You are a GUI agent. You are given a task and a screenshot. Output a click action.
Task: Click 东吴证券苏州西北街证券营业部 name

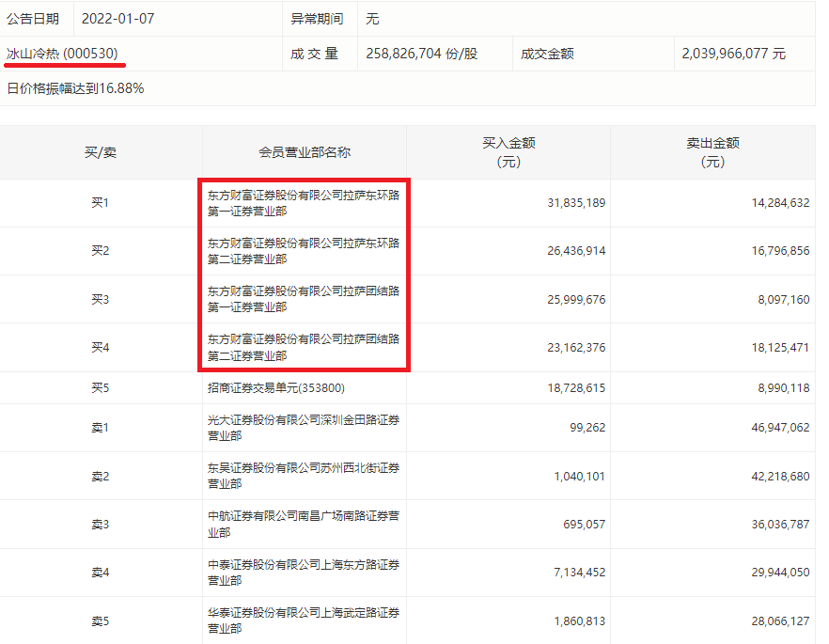[x=304, y=476]
